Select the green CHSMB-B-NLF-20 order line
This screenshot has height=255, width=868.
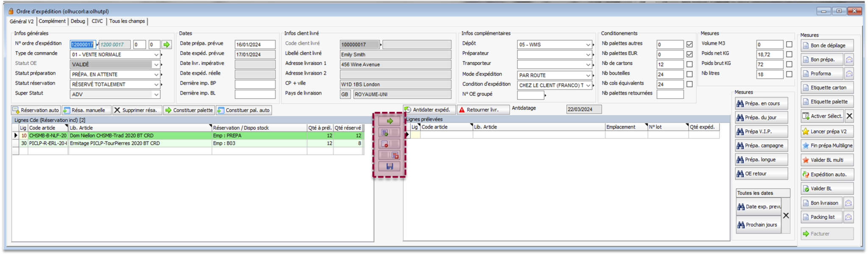click(47, 136)
